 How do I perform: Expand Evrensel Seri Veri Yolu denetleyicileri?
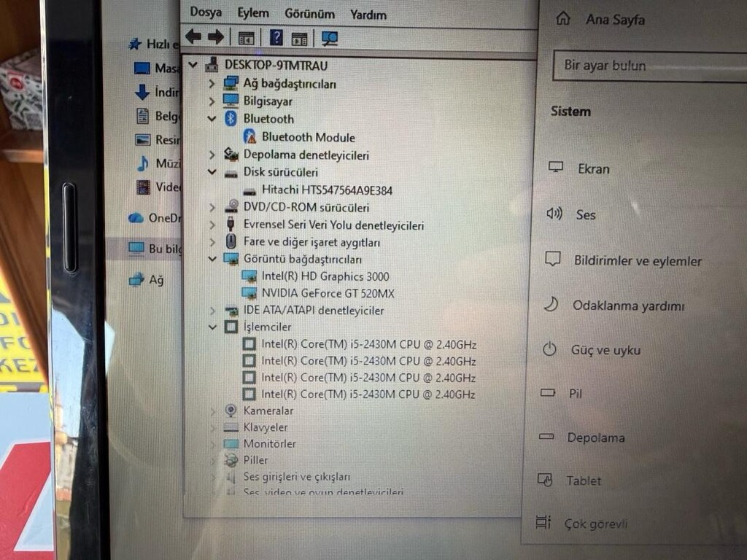(212, 225)
